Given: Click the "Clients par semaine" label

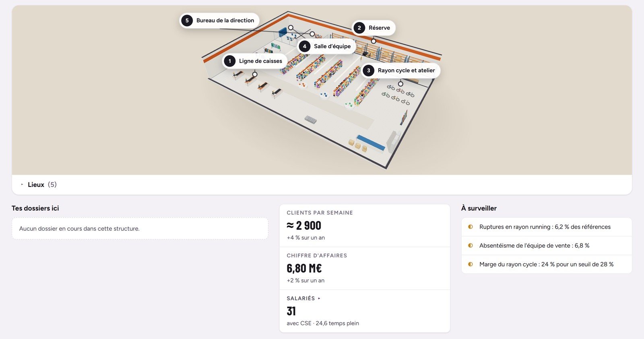Looking at the screenshot, I should pyautogui.click(x=320, y=213).
